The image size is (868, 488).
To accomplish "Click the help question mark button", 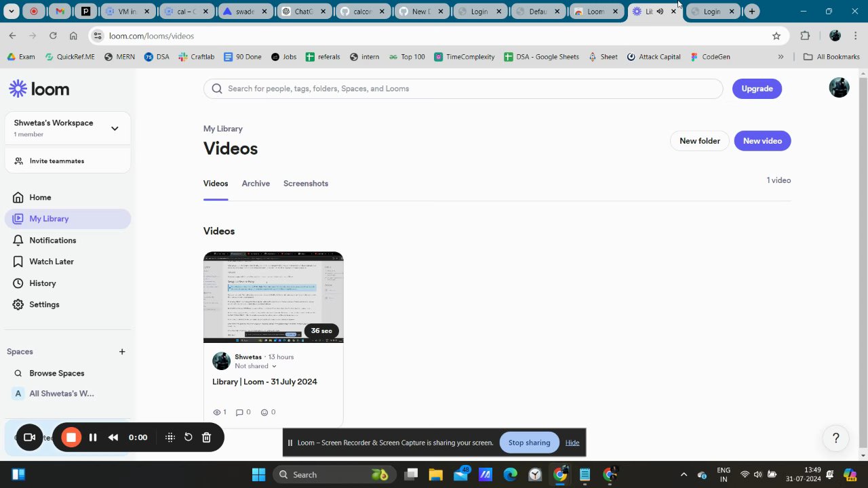I will [836, 438].
